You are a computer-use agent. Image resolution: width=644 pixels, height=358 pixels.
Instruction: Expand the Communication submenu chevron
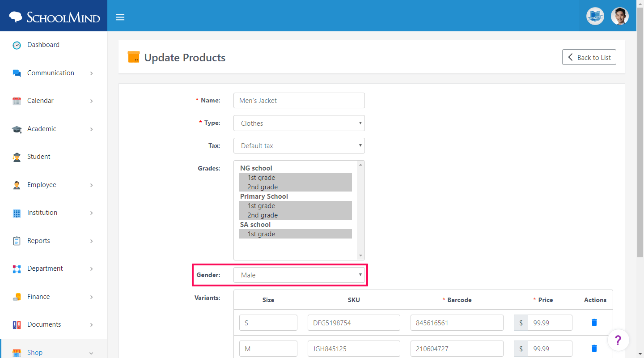point(91,73)
